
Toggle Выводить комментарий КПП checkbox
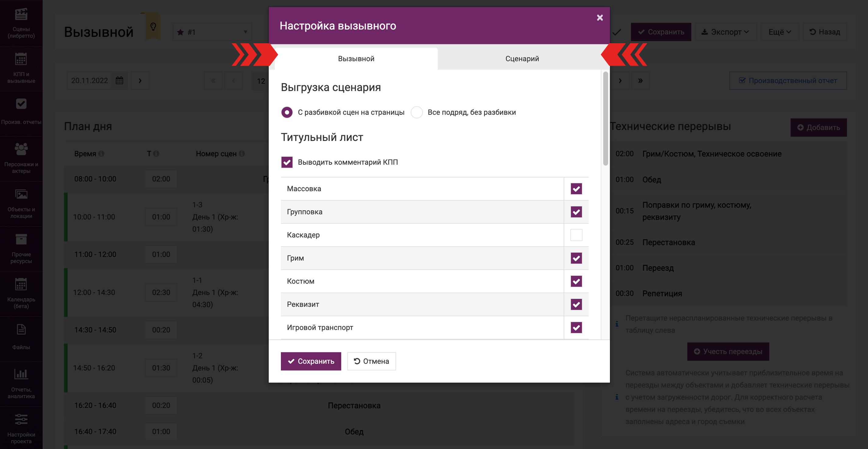287,162
